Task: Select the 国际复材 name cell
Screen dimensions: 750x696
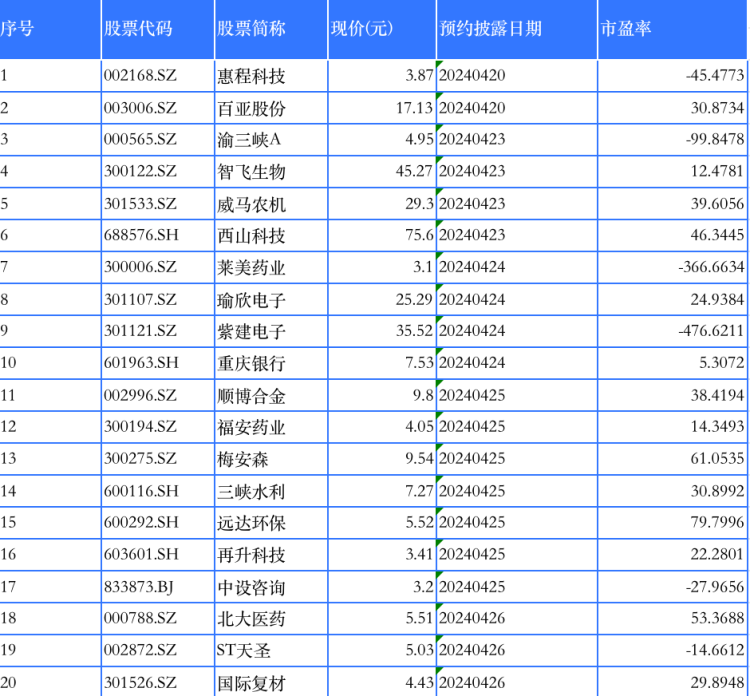Action: click(271, 682)
